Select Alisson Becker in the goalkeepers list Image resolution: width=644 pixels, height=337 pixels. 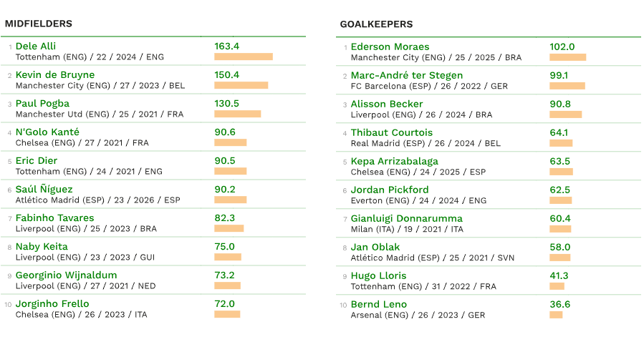(387, 104)
